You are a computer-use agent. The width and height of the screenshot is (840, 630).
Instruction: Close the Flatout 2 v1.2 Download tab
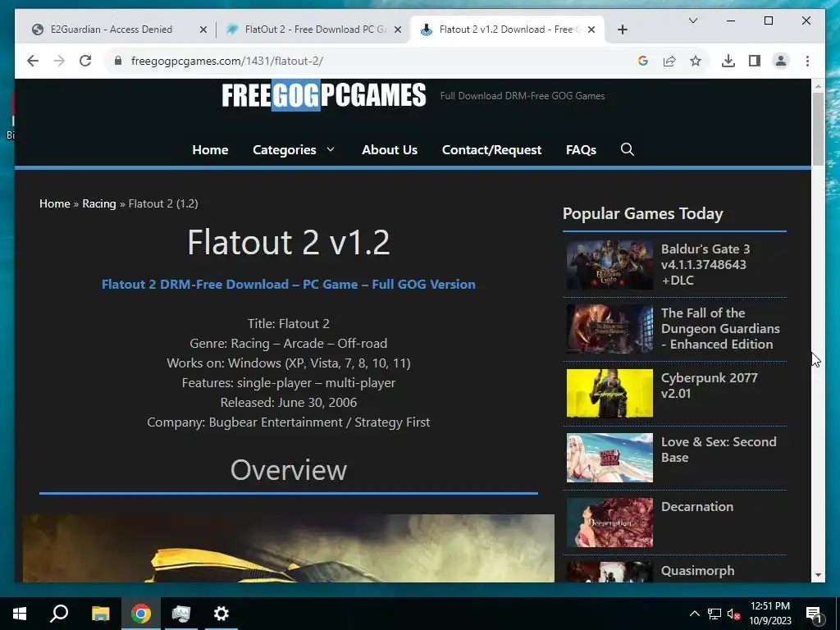(591, 30)
